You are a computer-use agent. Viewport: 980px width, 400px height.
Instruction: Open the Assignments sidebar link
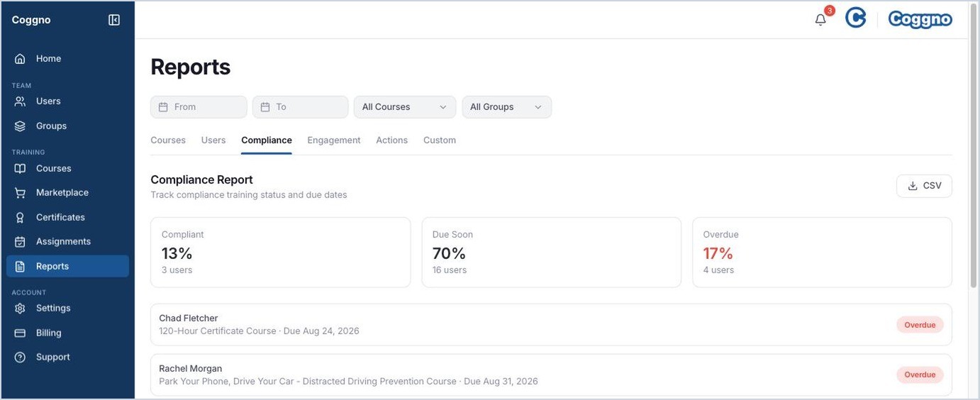click(x=67, y=242)
